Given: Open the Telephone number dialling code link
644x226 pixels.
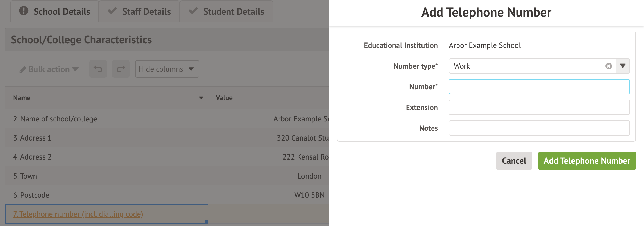Looking at the screenshot, I should coord(78,214).
